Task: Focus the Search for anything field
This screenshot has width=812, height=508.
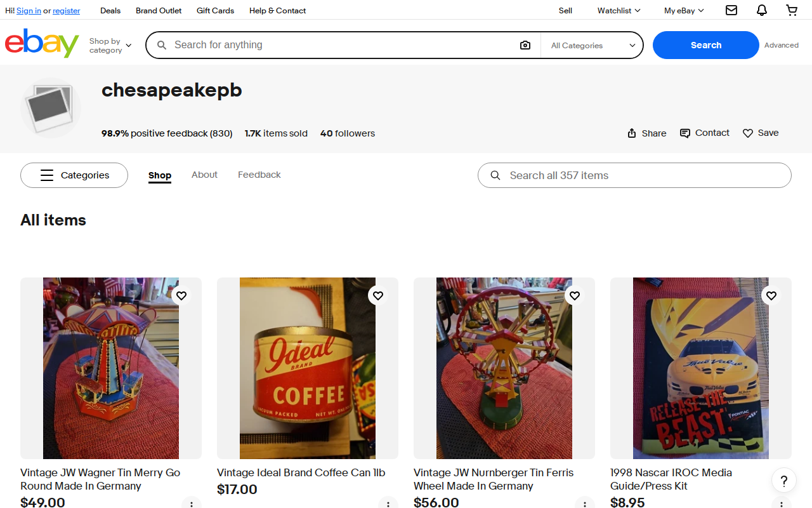Action: pyautogui.click(x=343, y=45)
